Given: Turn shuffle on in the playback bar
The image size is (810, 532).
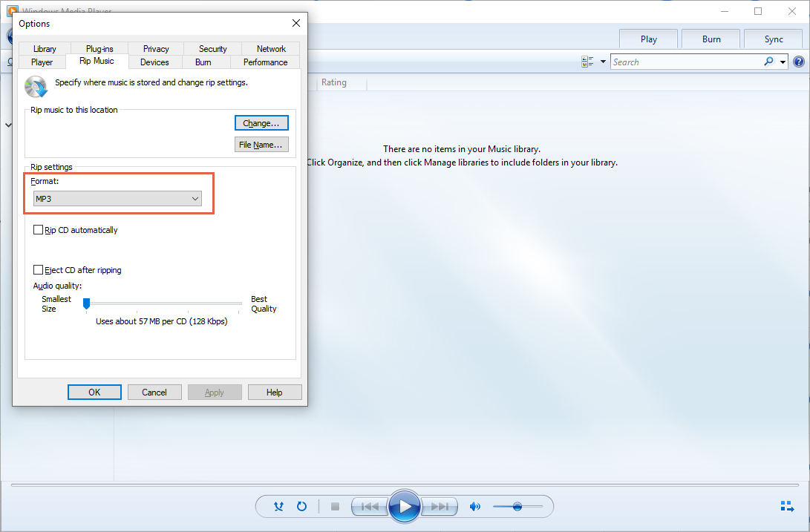Looking at the screenshot, I should (278, 506).
